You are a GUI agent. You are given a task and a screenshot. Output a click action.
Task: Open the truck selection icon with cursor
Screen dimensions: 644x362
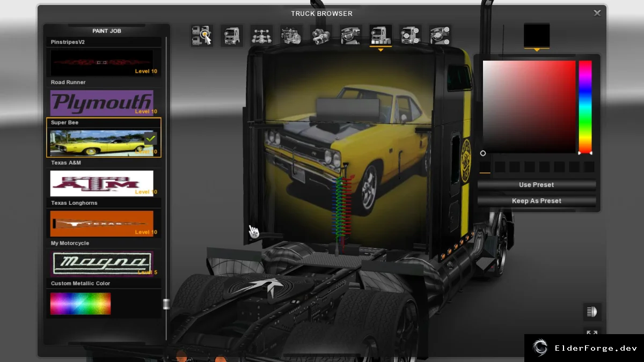[202, 36]
